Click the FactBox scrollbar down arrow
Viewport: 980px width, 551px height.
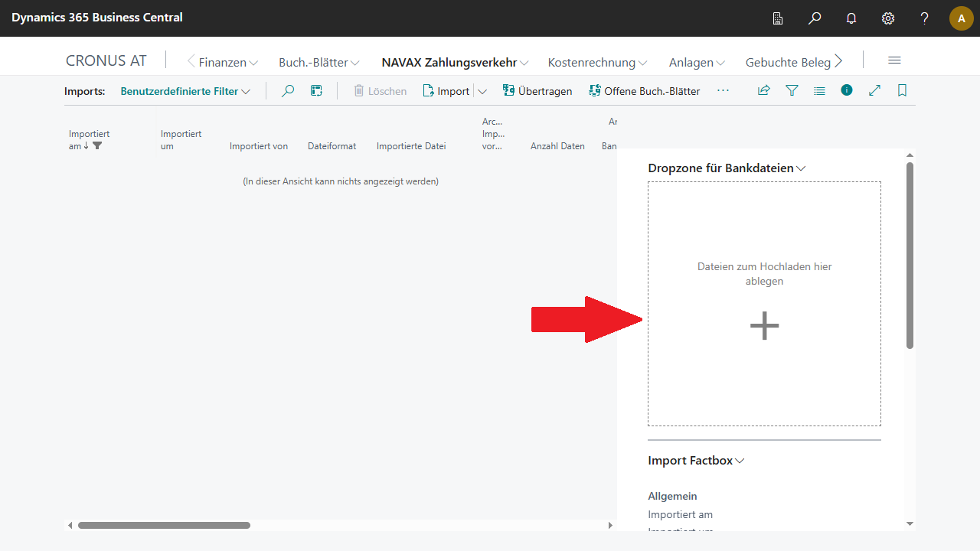pos(910,523)
